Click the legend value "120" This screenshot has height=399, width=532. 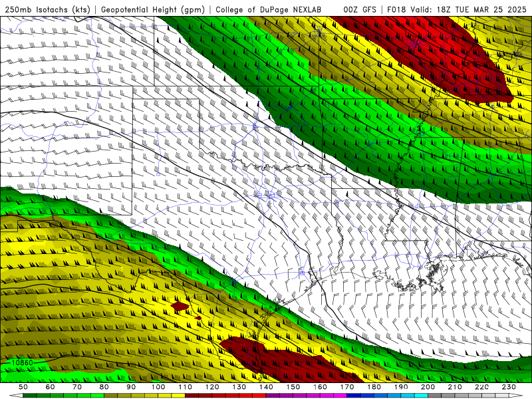tap(212, 387)
